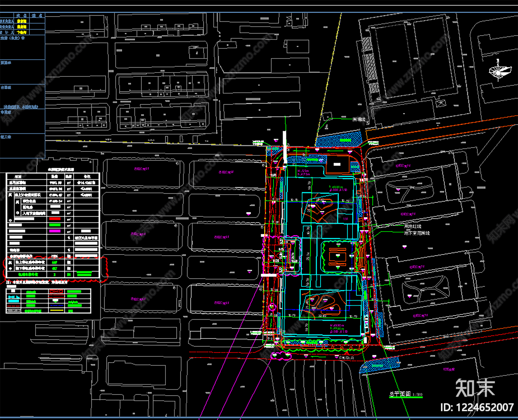Click the 知末 logo in the corner
This screenshot has width=518, height=420.
coord(475,388)
